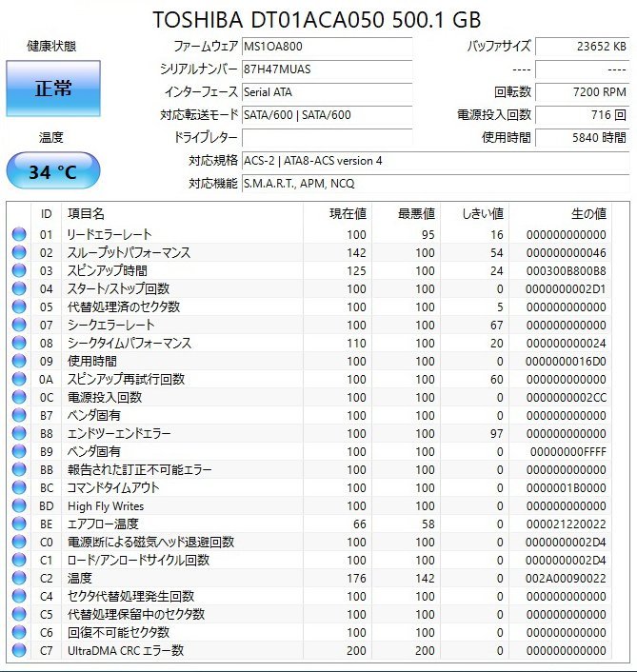Click the しきい値 column header
The height and width of the screenshot is (672, 637).
pyautogui.click(x=474, y=213)
